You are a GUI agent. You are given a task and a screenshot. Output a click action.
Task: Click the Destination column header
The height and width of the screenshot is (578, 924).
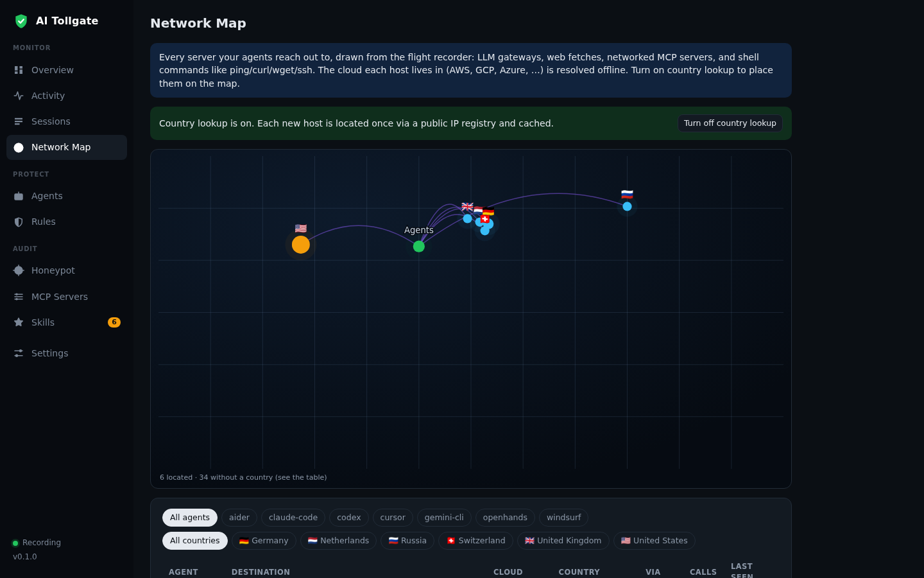click(x=261, y=572)
